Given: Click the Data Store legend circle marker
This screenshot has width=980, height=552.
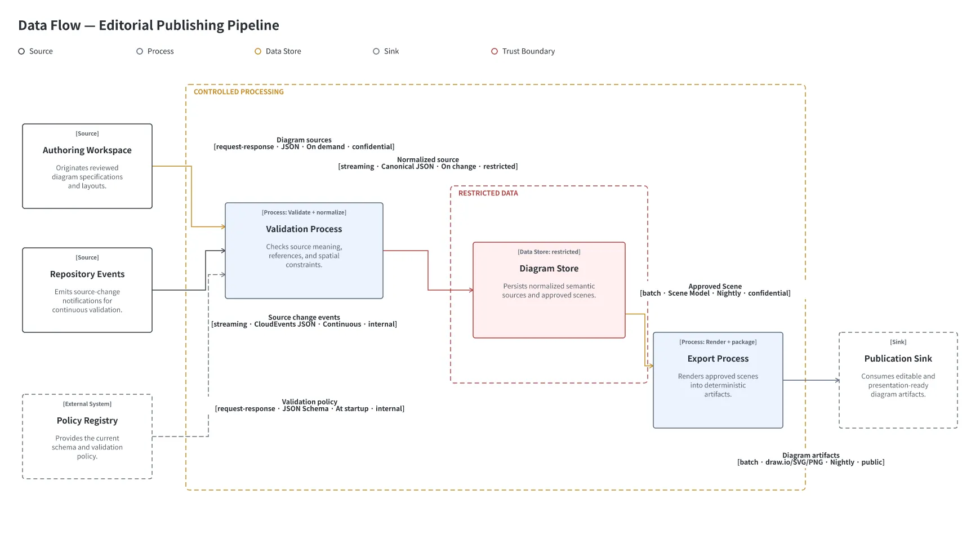Looking at the screenshot, I should click(258, 51).
